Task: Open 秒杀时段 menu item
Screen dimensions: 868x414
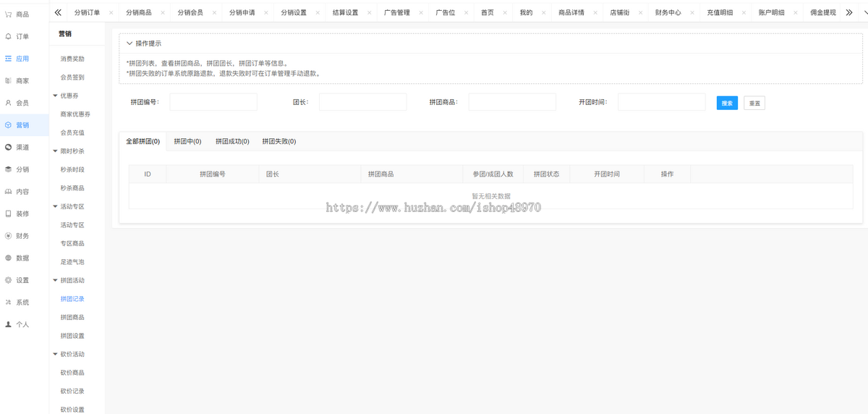Action: coord(72,169)
